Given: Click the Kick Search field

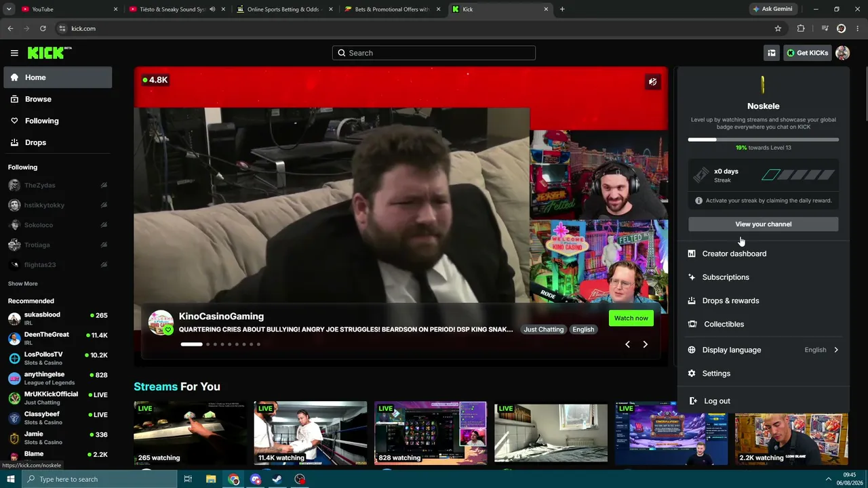Looking at the screenshot, I should pyautogui.click(x=434, y=53).
